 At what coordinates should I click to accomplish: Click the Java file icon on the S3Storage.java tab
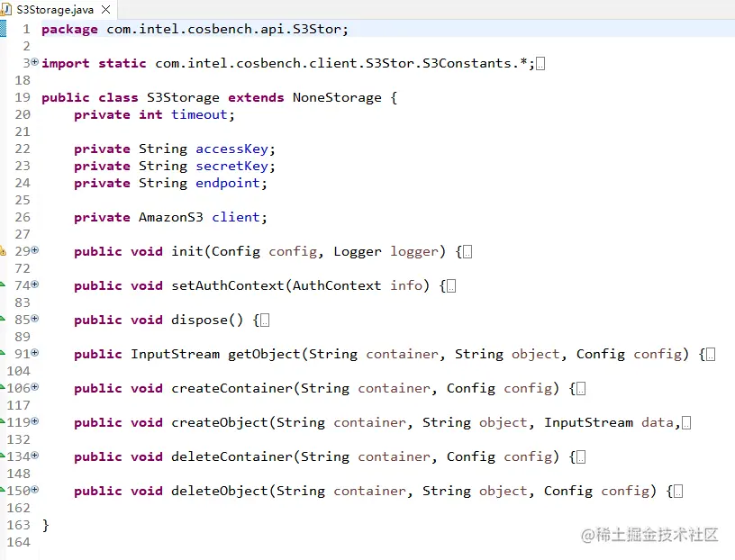(x=9, y=9)
